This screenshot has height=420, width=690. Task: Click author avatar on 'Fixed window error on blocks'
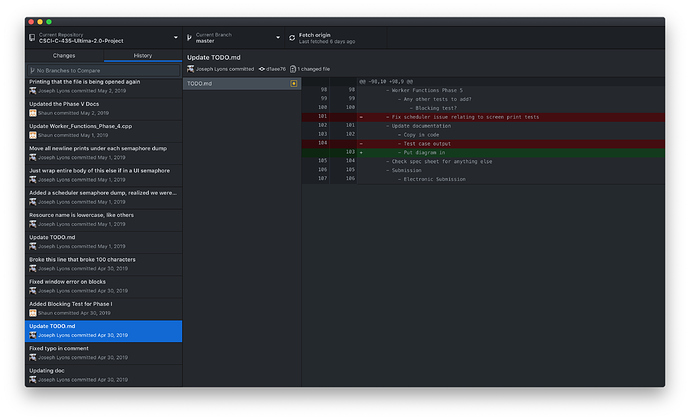[x=33, y=291]
